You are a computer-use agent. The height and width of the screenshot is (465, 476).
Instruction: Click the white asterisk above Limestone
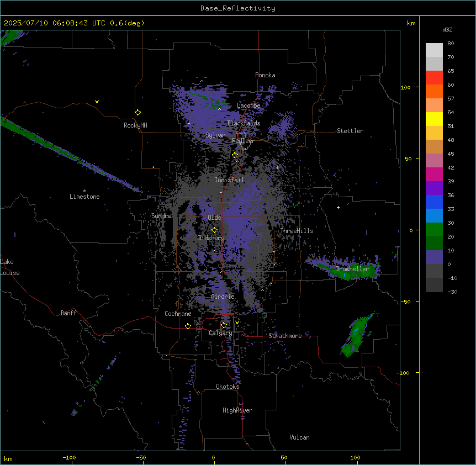(84, 191)
